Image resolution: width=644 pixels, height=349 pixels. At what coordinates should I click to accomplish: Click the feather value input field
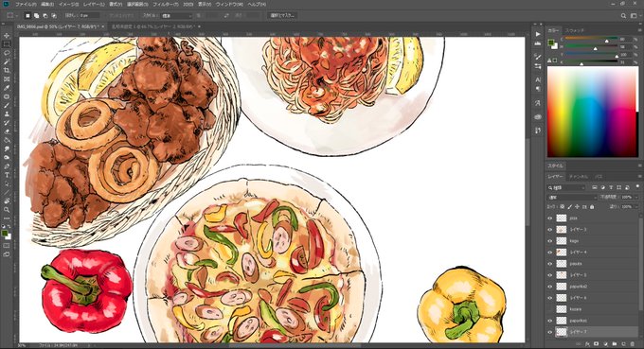click(89, 15)
